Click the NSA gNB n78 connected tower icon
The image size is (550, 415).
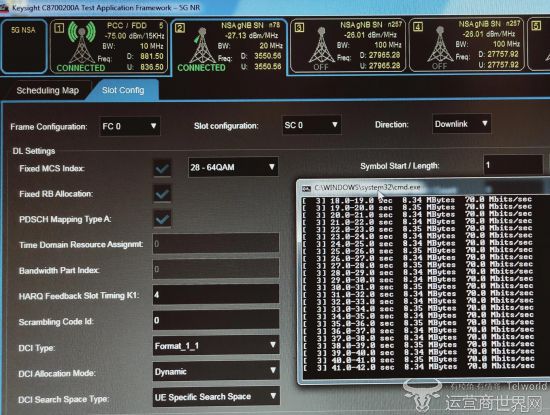tap(202, 46)
